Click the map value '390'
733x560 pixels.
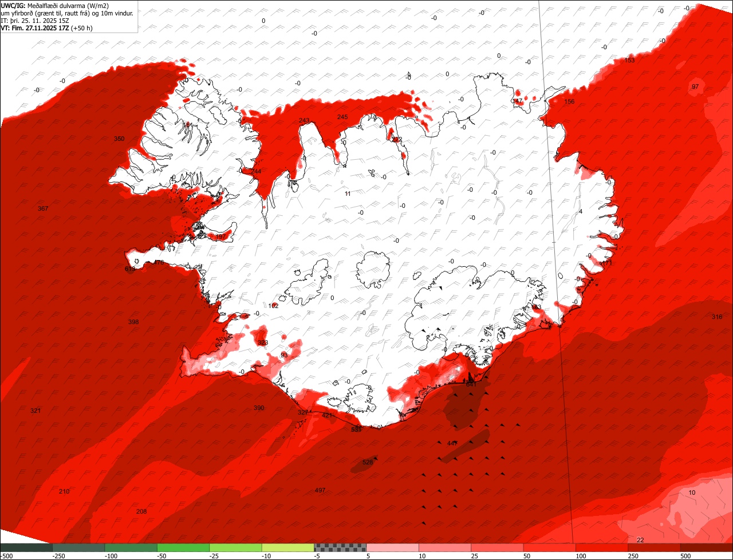tap(259, 408)
